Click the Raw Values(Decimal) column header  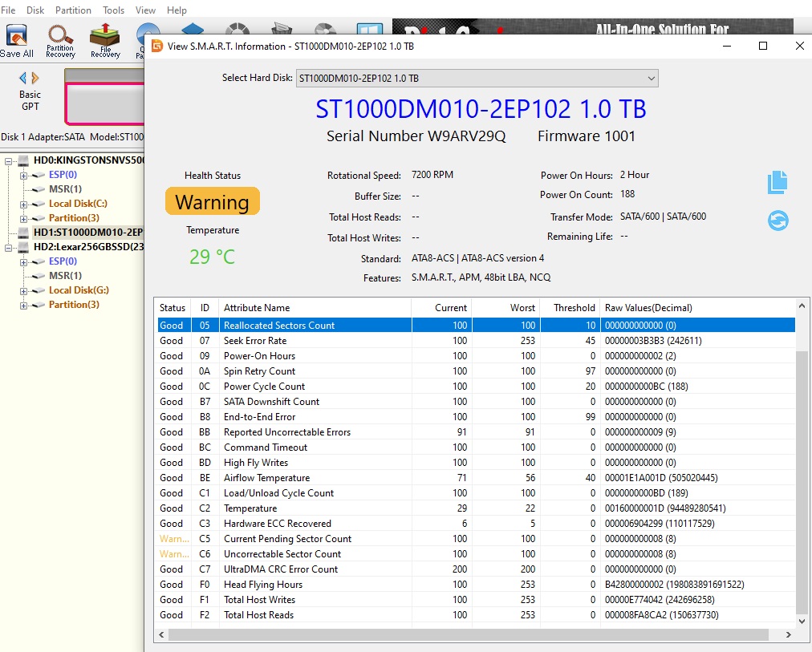(697, 308)
